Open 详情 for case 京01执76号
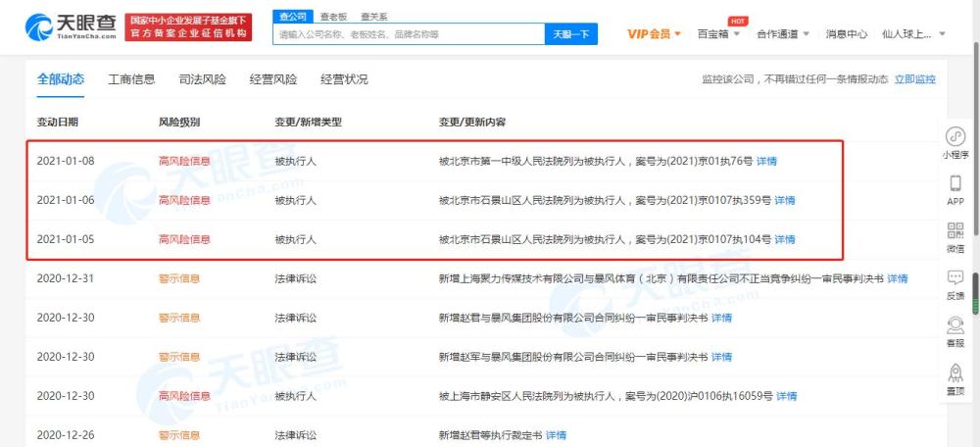 tap(766, 161)
